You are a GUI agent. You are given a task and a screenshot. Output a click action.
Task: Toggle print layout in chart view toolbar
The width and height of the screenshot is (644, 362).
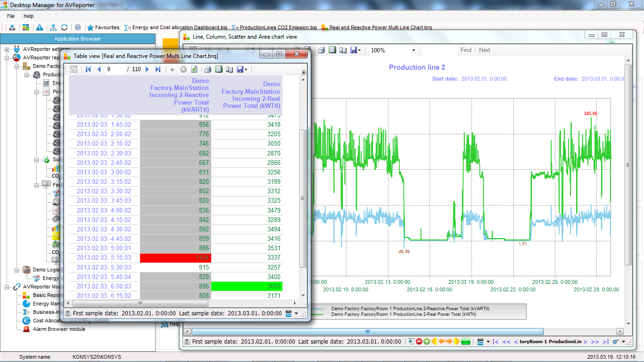point(332,50)
